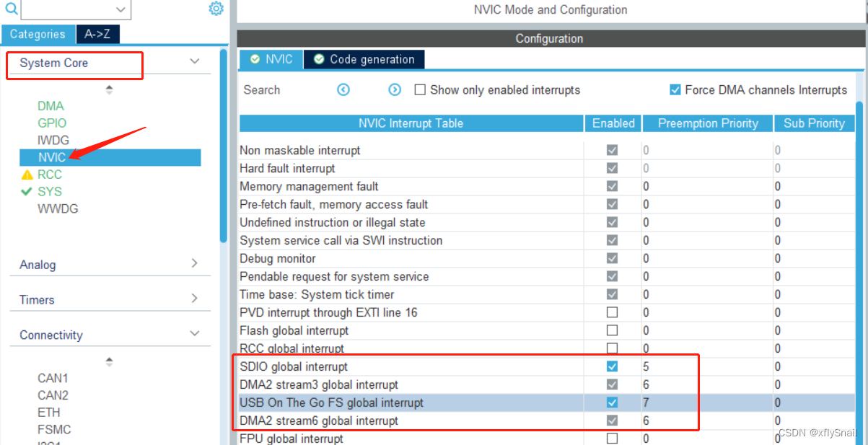This screenshot has height=445, width=868.
Task: Click the SYS green checkmark icon
Action: [27, 192]
